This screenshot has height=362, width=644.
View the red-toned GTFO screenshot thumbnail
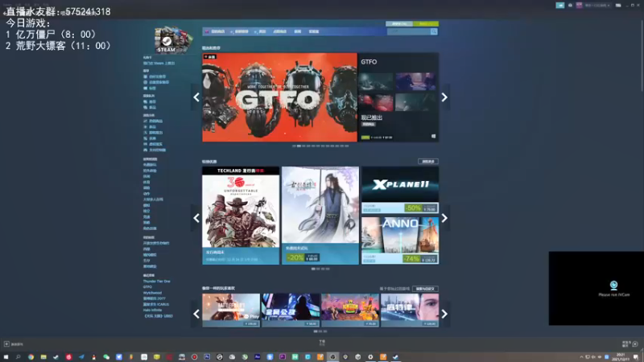tap(376, 103)
